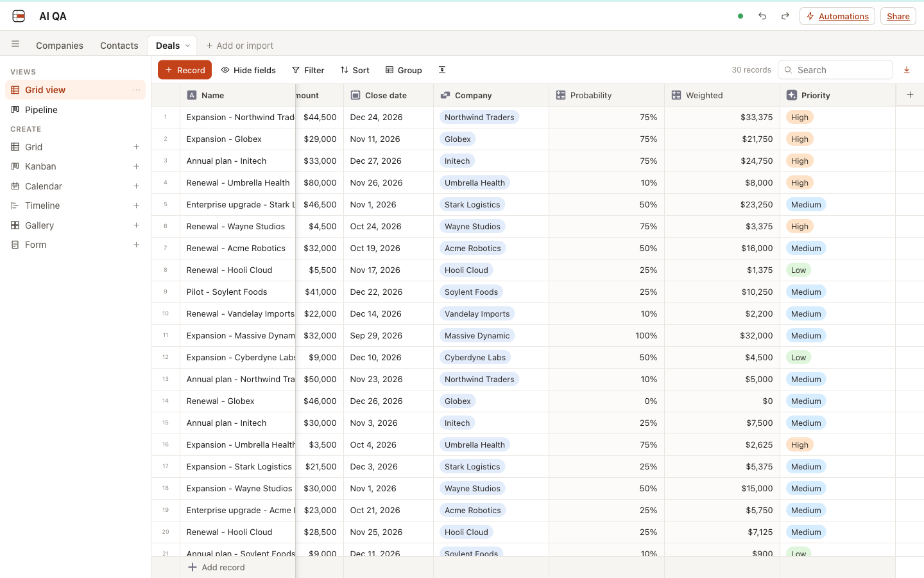The height and width of the screenshot is (578, 924).
Task: Select Grid view in the sidebar
Action: [x=75, y=90]
